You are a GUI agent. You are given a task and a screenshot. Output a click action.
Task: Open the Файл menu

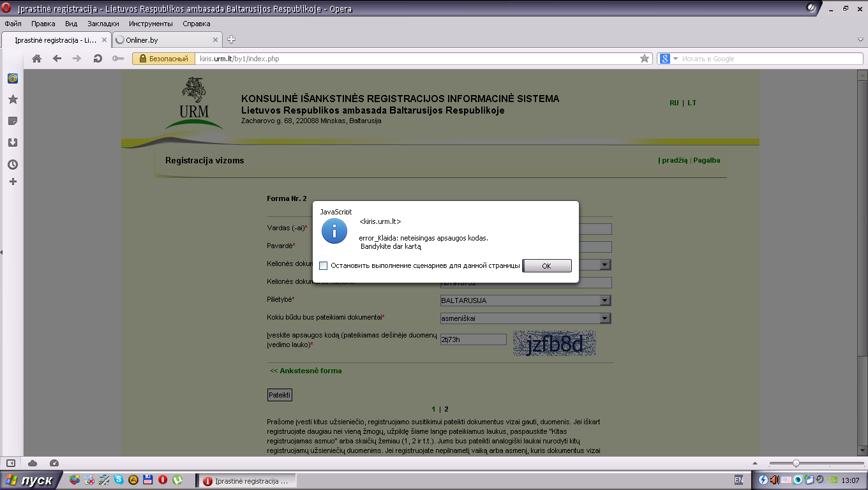point(13,24)
